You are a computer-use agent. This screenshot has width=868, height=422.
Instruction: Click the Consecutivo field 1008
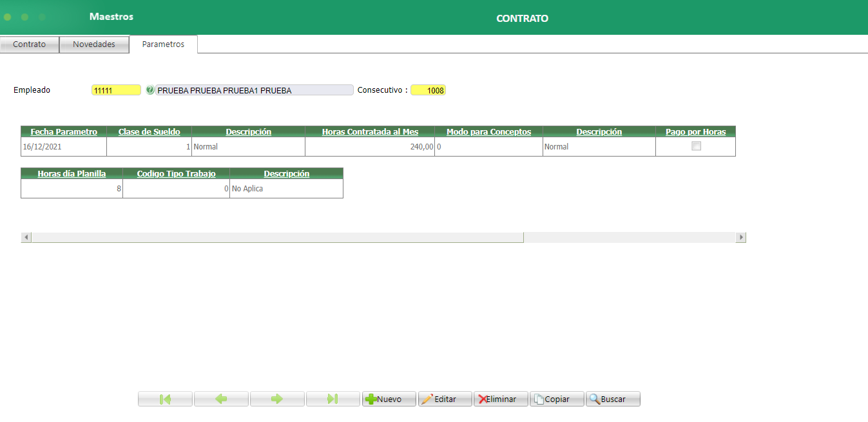coord(428,90)
